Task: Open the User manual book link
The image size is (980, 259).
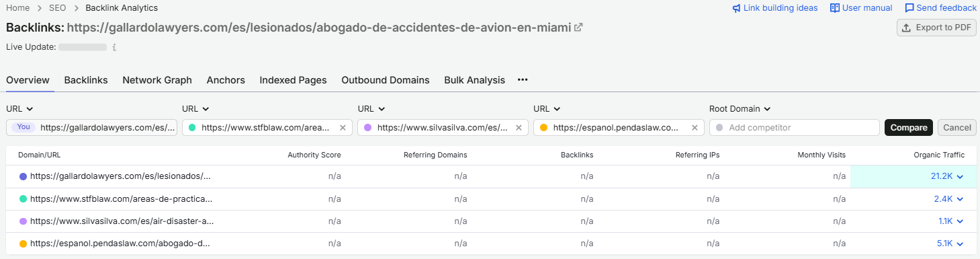Action: tap(861, 8)
